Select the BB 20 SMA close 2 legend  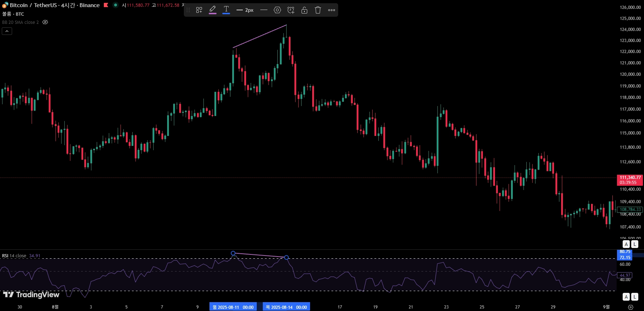(20, 22)
